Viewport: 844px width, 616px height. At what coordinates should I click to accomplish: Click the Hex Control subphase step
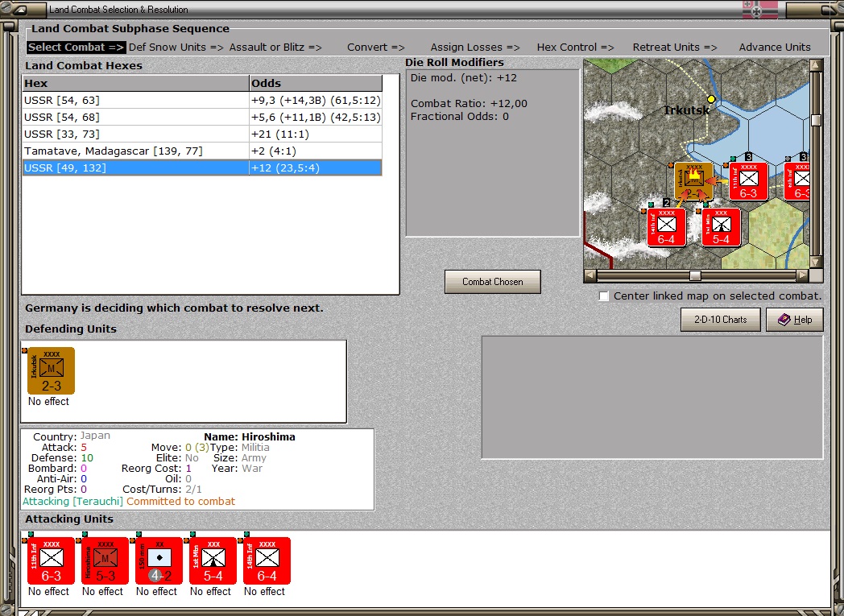[575, 48]
